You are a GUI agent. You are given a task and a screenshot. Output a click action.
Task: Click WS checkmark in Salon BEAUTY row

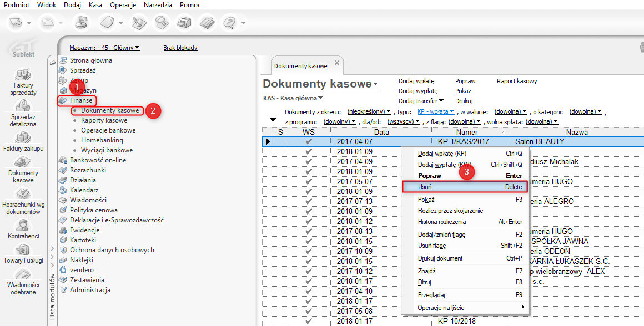click(309, 141)
